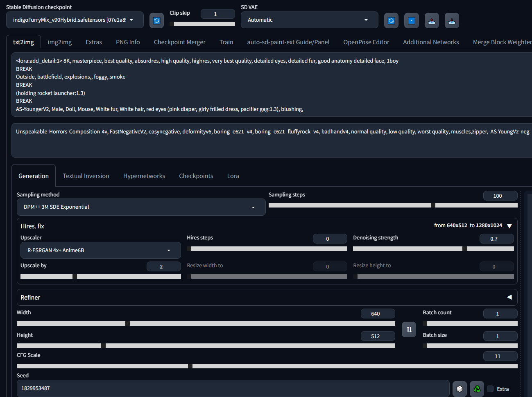Click the Seed input field
Viewport: 532px width, 397px height.
(x=233, y=388)
